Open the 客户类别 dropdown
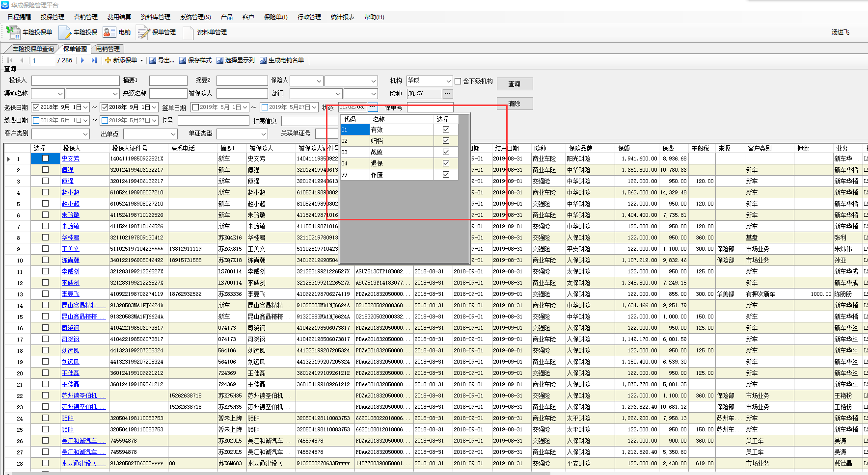This screenshot has height=475, width=868. pos(85,134)
